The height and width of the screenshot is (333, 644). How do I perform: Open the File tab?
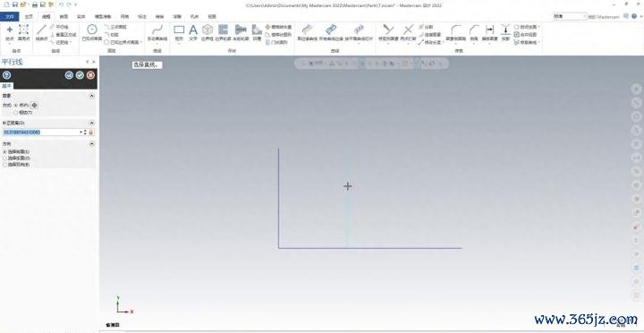[x=9, y=16]
